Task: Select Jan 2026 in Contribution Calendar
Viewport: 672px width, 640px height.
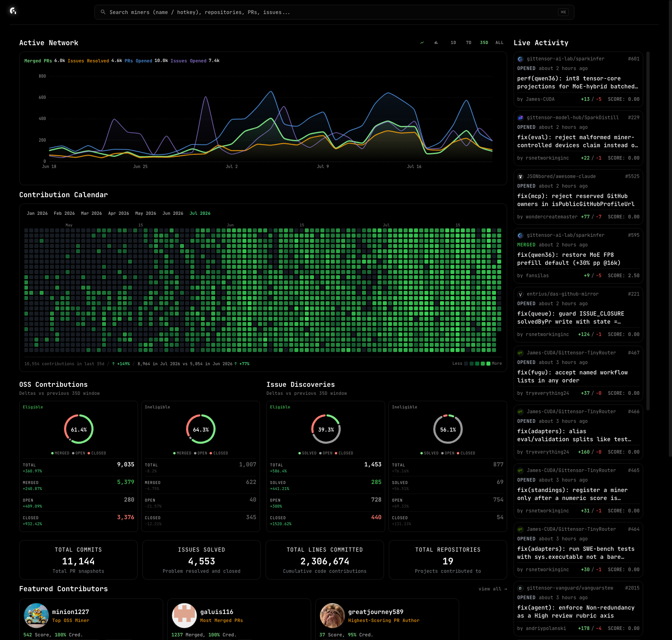Action: 37,213
